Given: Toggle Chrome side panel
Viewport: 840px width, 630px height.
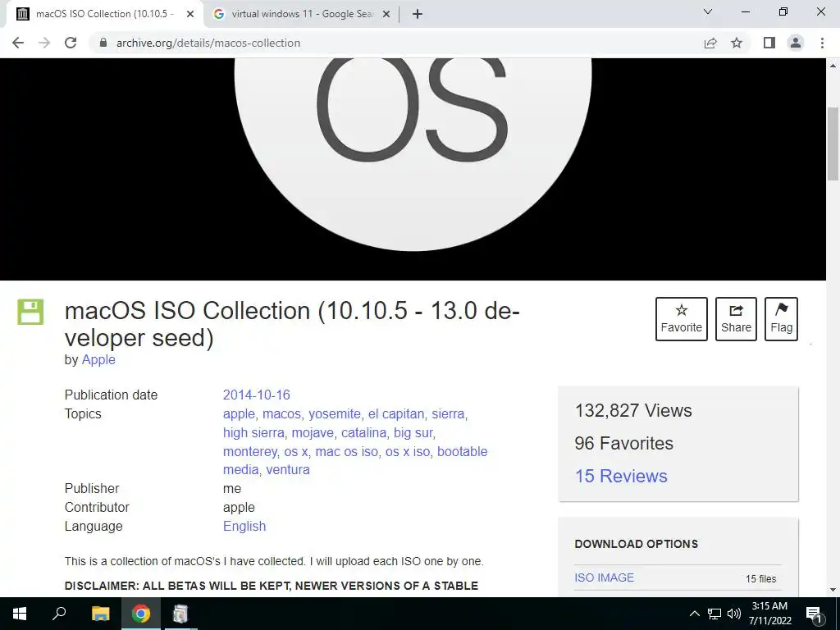Looking at the screenshot, I should pos(769,43).
